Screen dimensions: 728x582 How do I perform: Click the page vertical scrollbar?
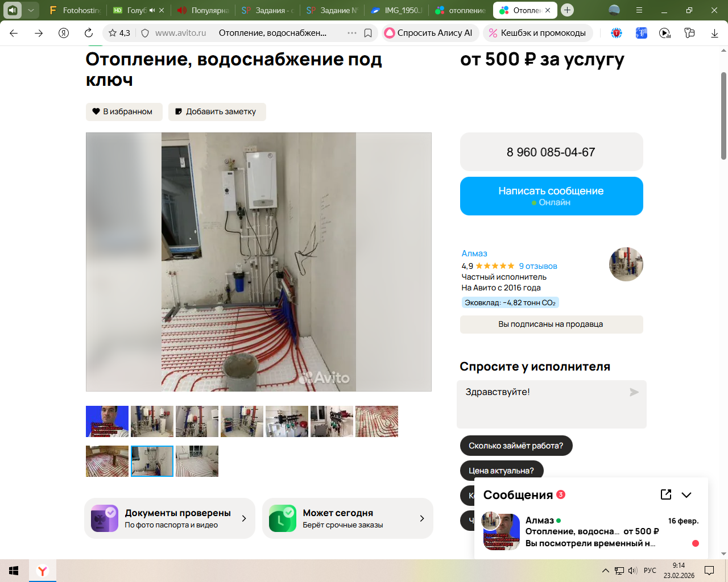coord(723,116)
